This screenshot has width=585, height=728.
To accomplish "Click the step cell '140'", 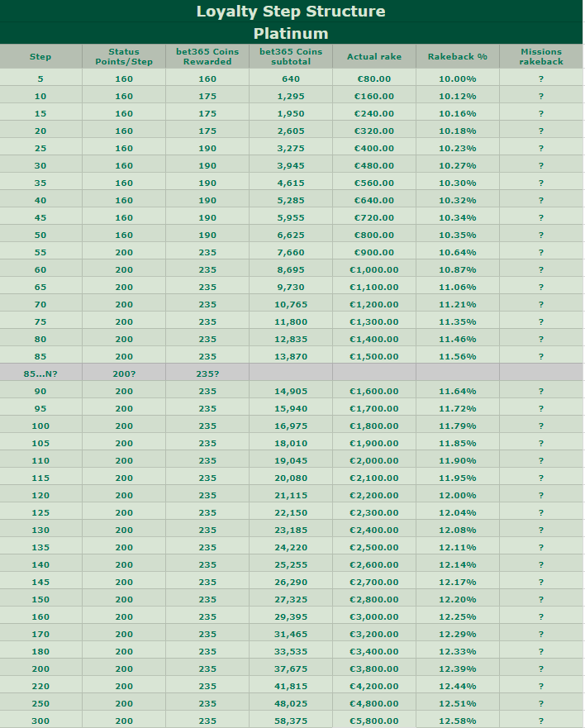I will (40, 564).
